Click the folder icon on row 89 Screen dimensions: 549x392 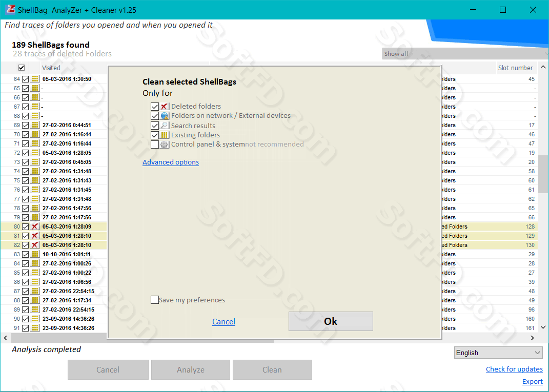click(35, 310)
